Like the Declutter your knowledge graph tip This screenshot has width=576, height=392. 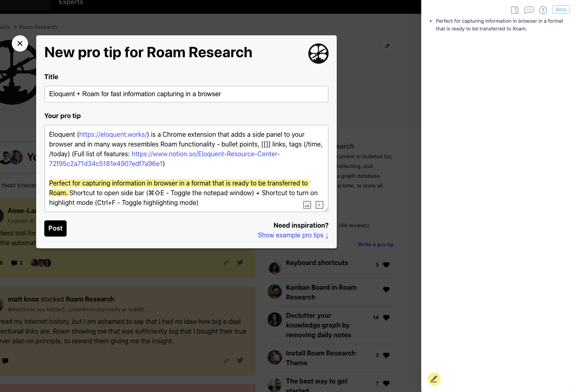click(x=386, y=318)
